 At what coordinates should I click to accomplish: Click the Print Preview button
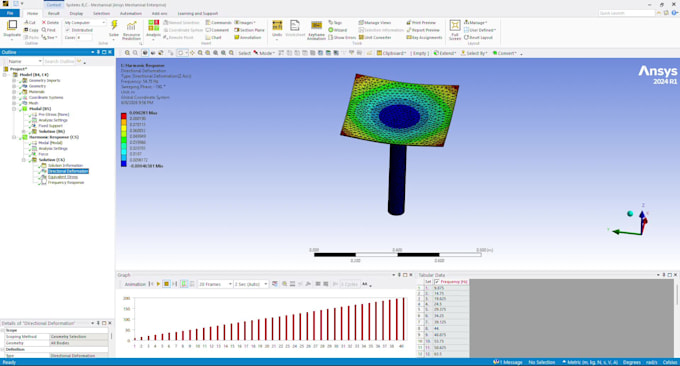pos(421,22)
